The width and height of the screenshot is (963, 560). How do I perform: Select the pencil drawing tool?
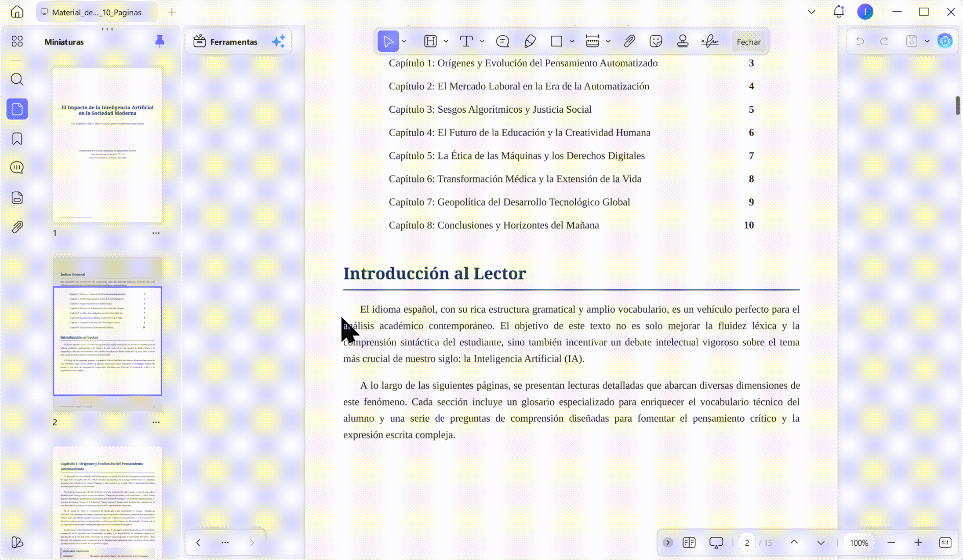pos(530,41)
